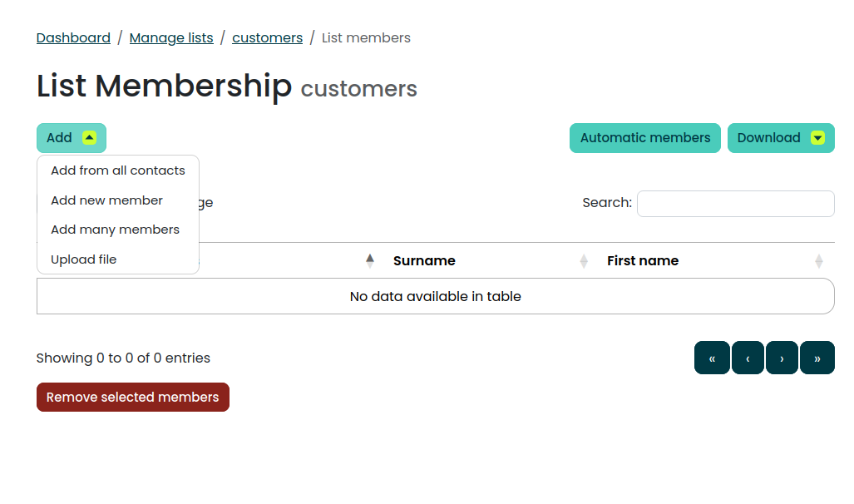Navigate to Manage lists breadcrumb
The image size is (854, 504).
tap(171, 38)
